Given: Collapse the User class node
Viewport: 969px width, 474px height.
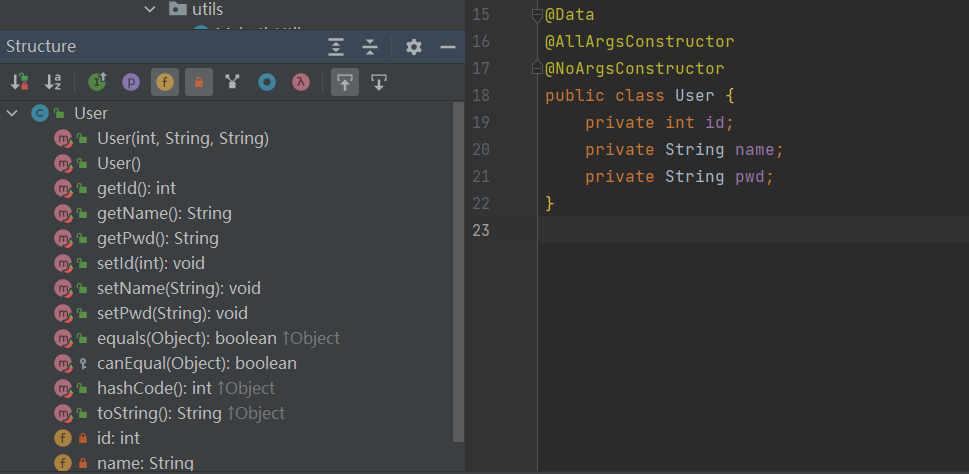Looking at the screenshot, I should click(x=13, y=113).
